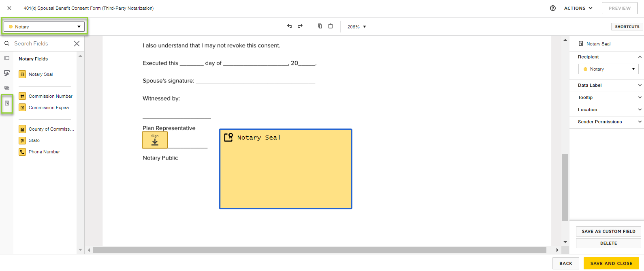This screenshot has height=271, width=644.
Task: Clear the Search Fields box with X
Action: coord(77,43)
